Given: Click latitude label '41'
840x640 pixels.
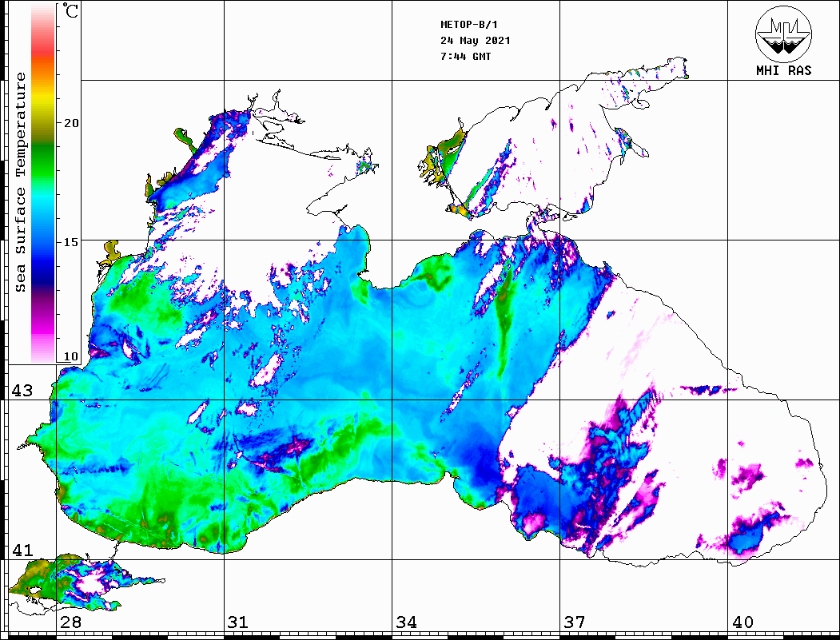Looking at the screenshot, I should [22, 550].
